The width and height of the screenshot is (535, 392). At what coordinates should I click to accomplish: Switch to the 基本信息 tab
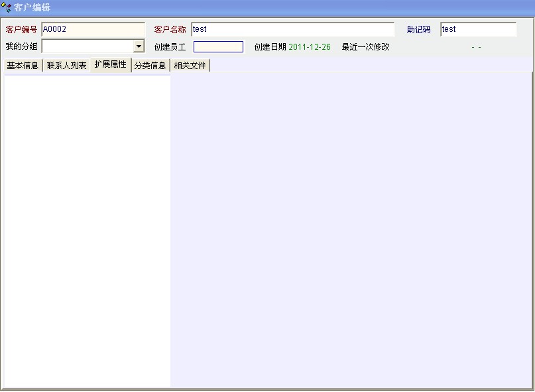pyautogui.click(x=23, y=66)
